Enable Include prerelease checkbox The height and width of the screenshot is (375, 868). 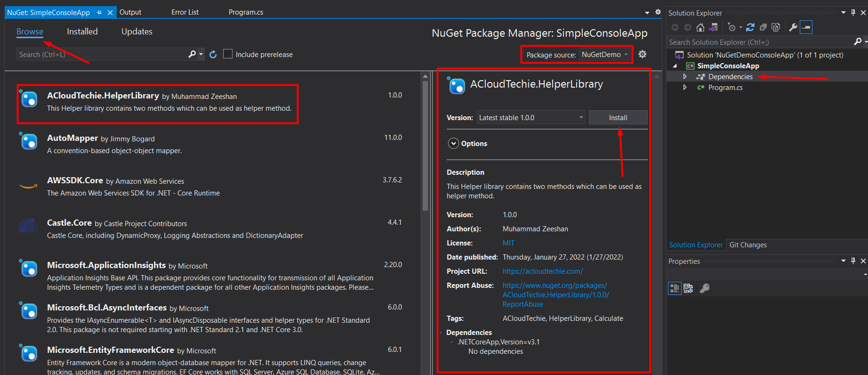[228, 54]
